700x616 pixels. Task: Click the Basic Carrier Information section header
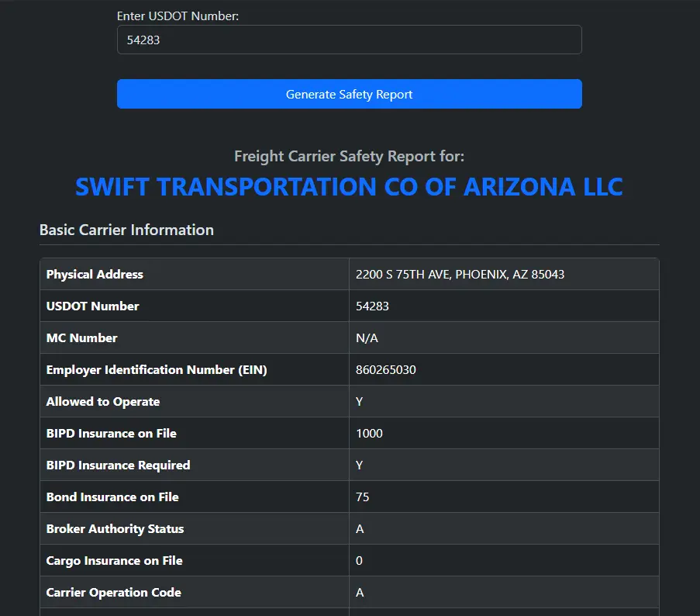tap(126, 230)
